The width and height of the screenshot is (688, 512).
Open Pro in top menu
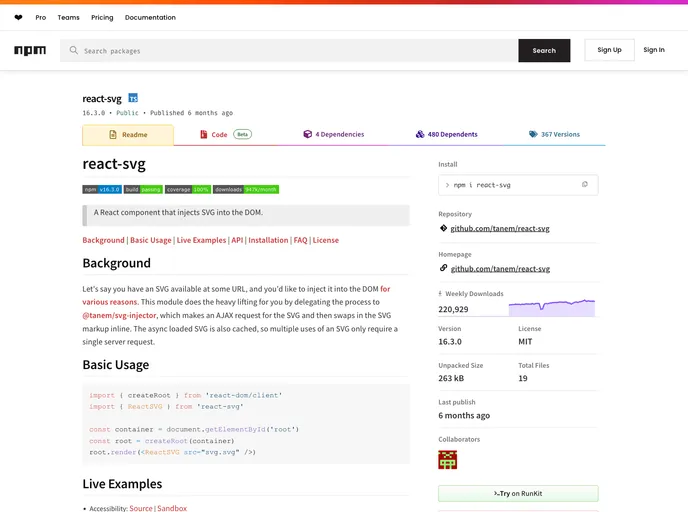coord(41,18)
